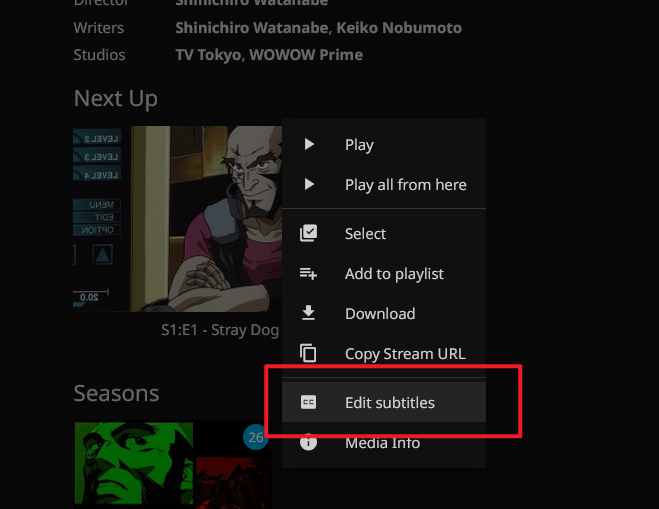
Task: Select the Copy Stream URL menu text
Action: tap(404, 353)
